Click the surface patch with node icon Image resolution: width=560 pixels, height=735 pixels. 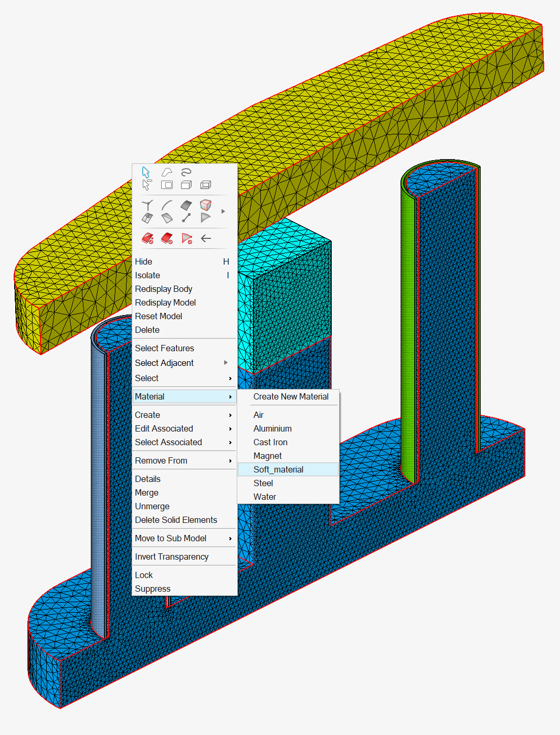(147, 218)
